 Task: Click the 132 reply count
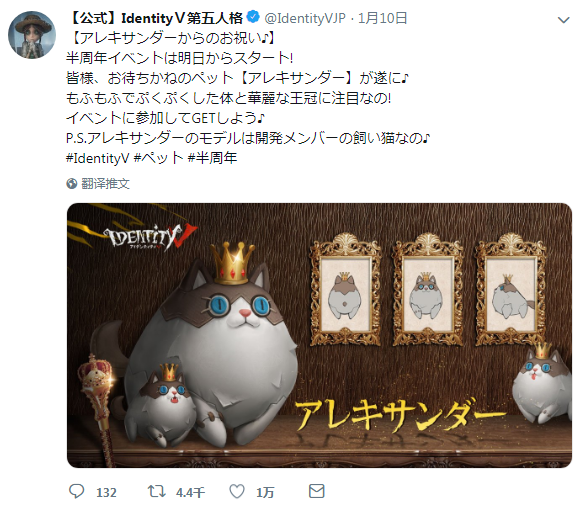[x=107, y=492]
